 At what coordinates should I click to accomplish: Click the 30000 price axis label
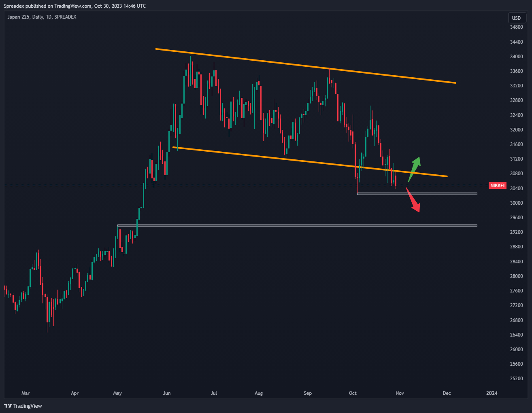tap(517, 203)
